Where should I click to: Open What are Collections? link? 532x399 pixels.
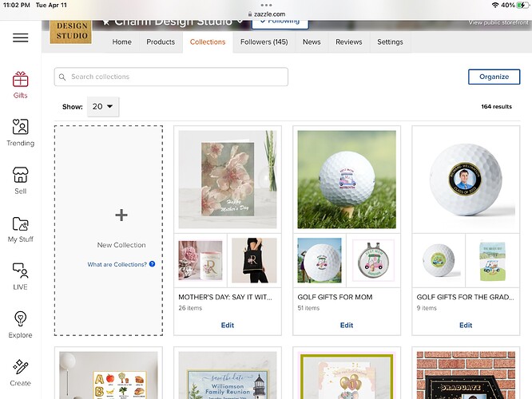(117, 264)
